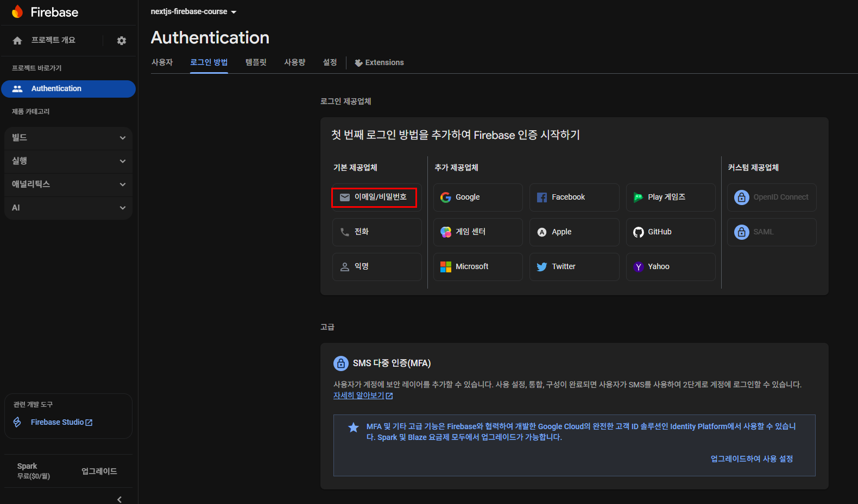Screen dimensions: 858x504
Task: Click 업그레이드하여 사용 설정 link
Action: pyautogui.click(x=752, y=459)
